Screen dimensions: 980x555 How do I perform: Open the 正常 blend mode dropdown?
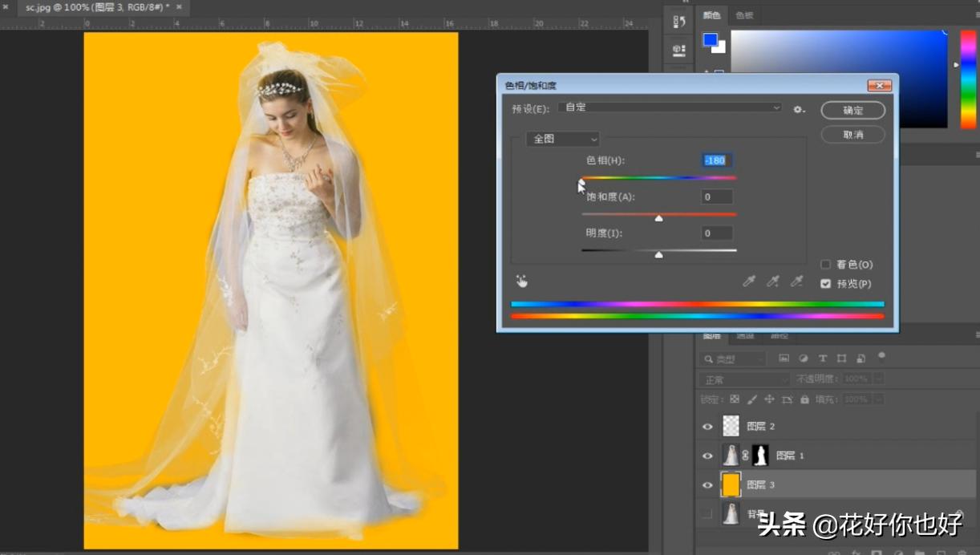(x=744, y=379)
